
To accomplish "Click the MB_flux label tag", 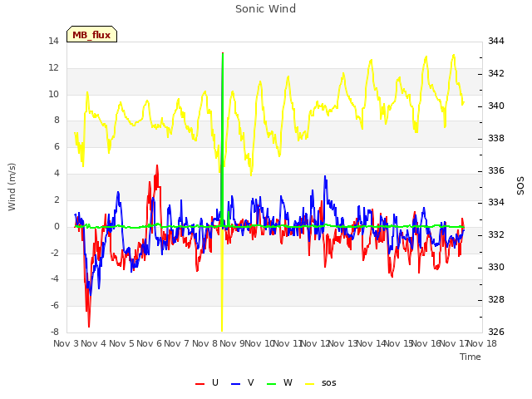I will 91,34.
